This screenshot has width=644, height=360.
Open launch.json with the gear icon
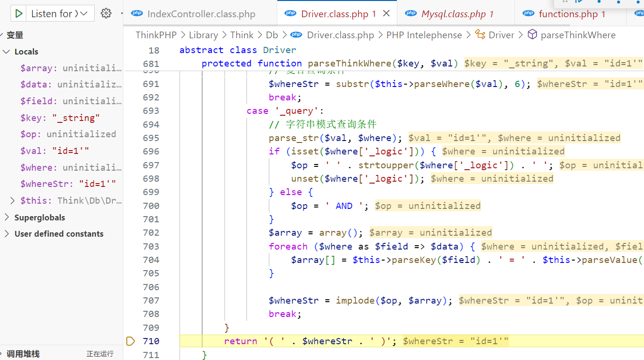tap(106, 14)
